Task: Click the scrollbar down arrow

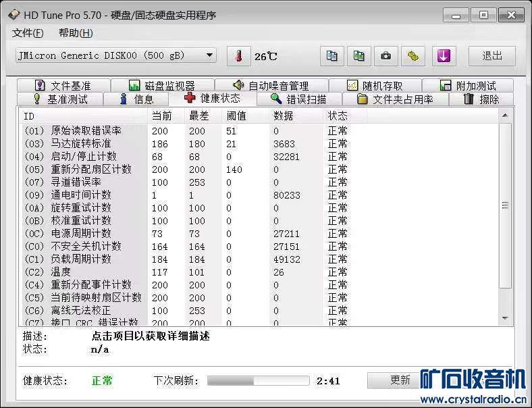Action: click(x=505, y=318)
